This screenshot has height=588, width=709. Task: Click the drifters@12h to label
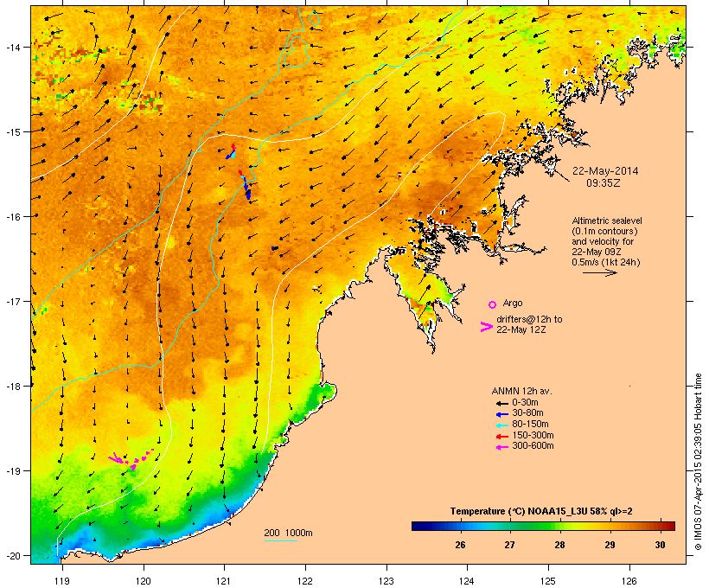coord(529,319)
